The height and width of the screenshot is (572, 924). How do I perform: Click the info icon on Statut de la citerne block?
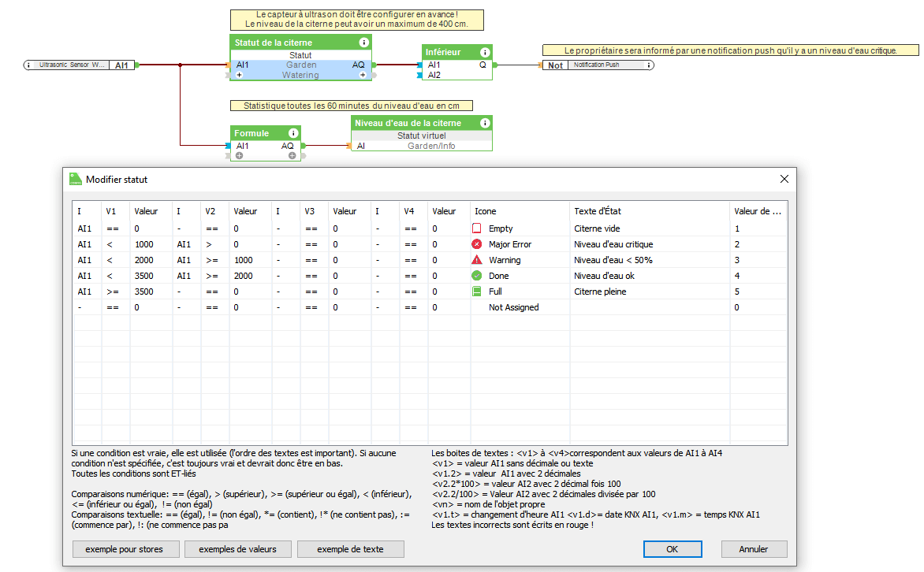click(363, 43)
